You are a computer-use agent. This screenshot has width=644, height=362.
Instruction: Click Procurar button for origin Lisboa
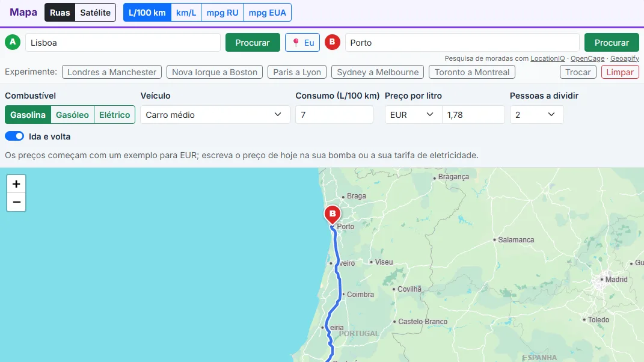click(253, 43)
